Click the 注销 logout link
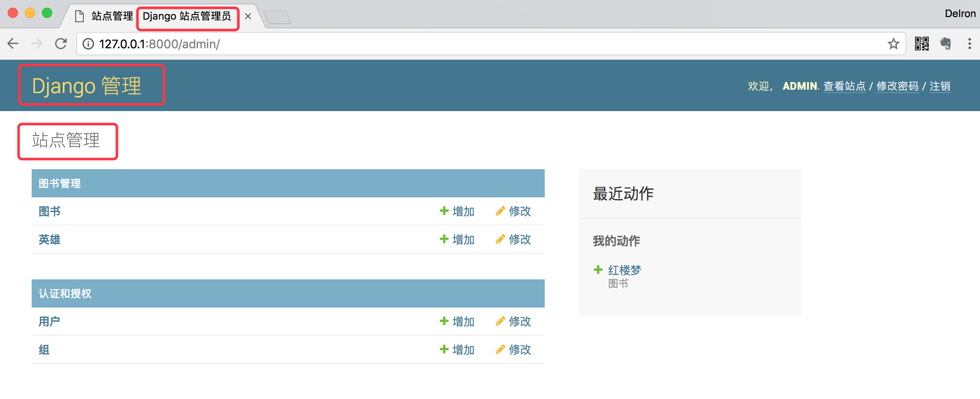Screen dimensions: 980x399 coord(940,86)
